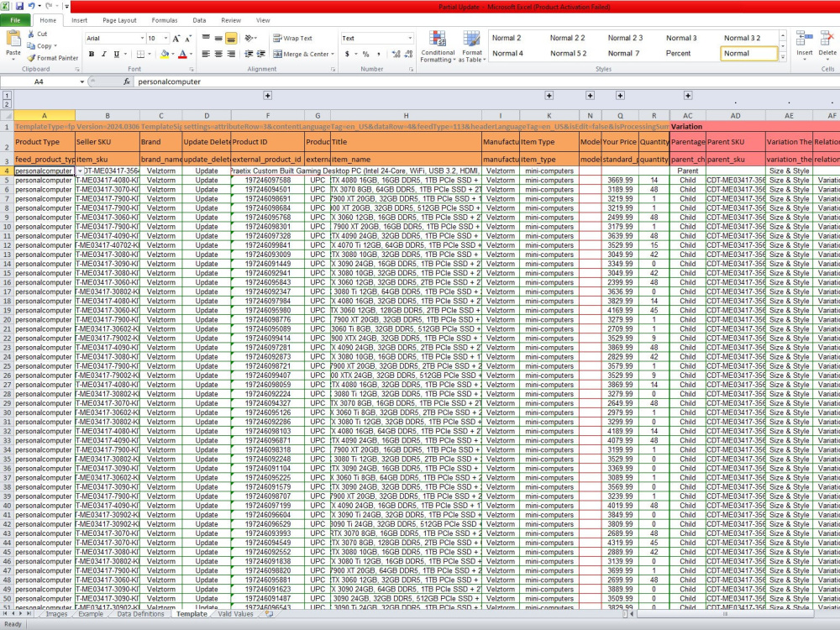Align text right in cell
The height and width of the screenshot is (630, 840).
pos(231,54)
